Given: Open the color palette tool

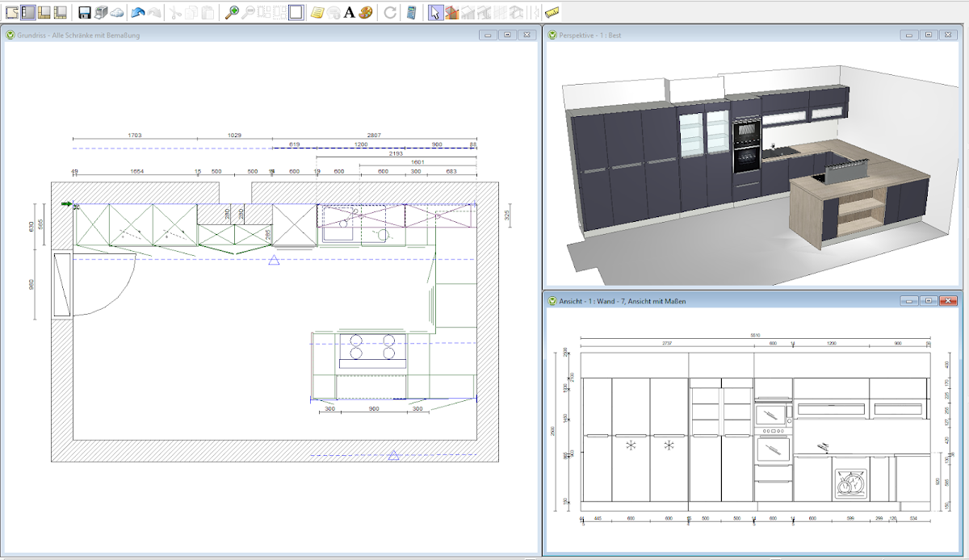Looking at the screenshot, I should coord(365,12).
